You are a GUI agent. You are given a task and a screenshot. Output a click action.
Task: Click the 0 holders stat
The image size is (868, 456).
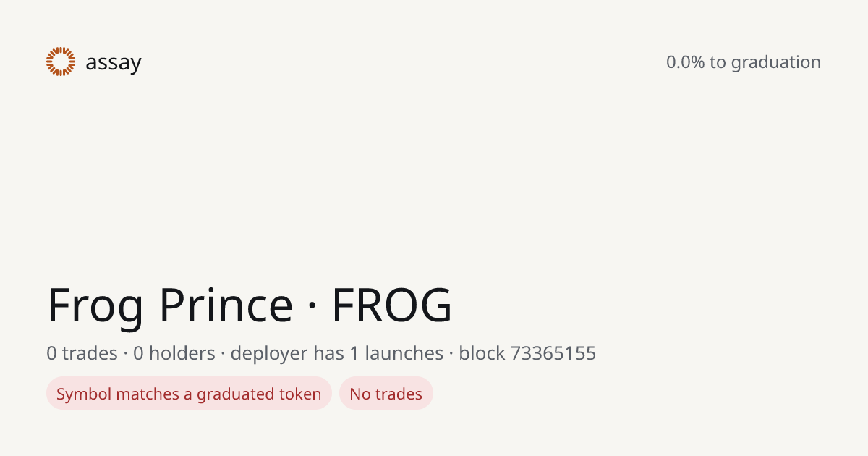coord(174,353)
